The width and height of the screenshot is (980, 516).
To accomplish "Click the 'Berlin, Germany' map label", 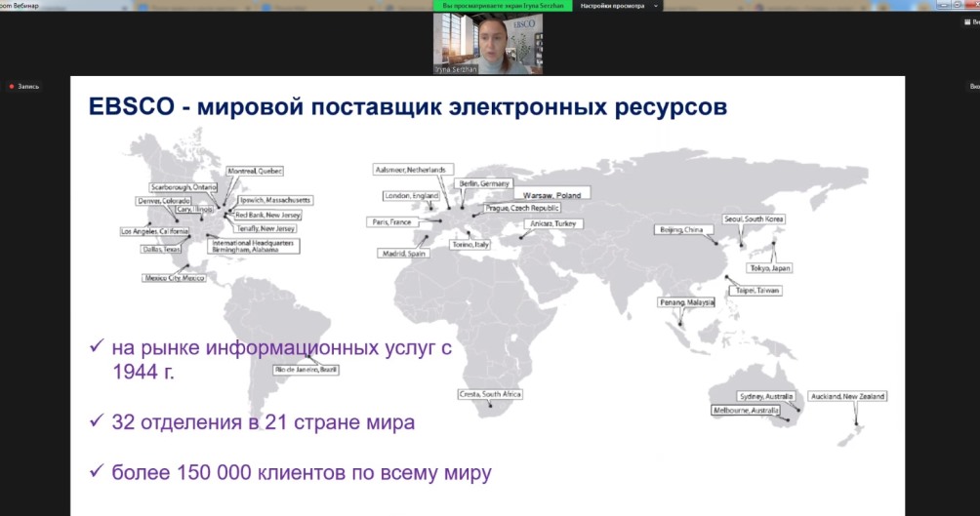I will pos(484,183).
